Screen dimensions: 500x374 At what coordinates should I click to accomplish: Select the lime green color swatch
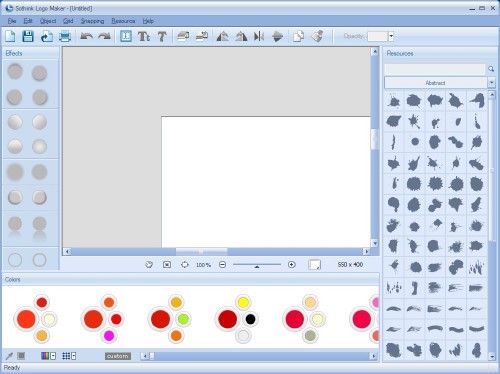pyautogui.click(x=183, y=319)
